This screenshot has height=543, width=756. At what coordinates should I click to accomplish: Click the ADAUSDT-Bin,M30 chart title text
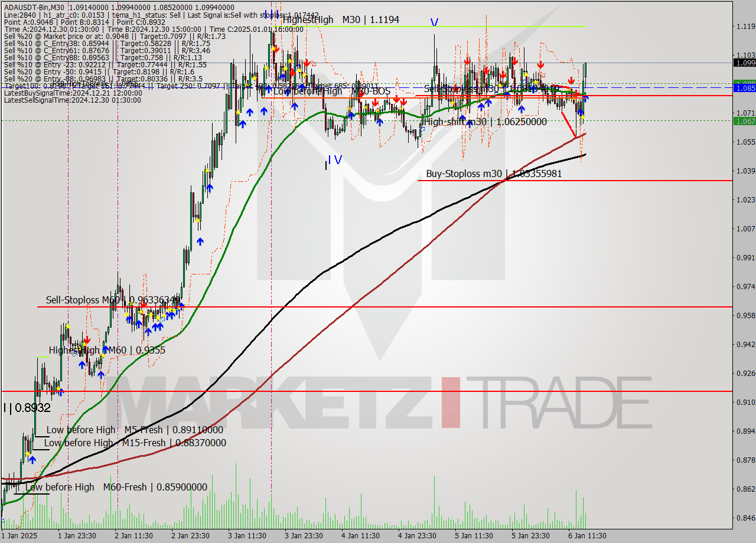coord(35,8)
